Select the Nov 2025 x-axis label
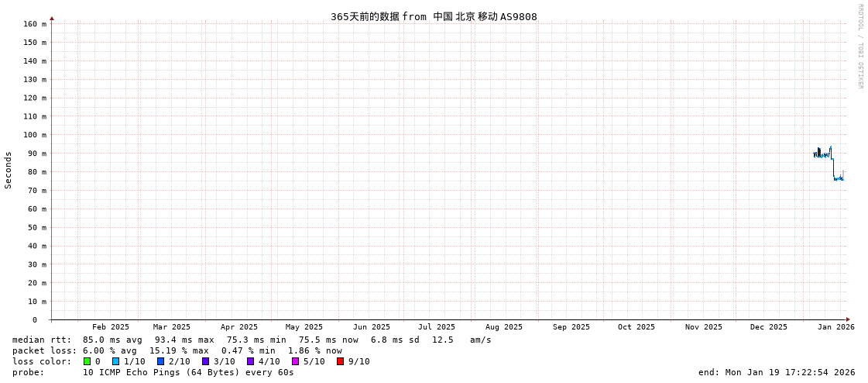The image size is (868, 383). [x=704, y=327]
